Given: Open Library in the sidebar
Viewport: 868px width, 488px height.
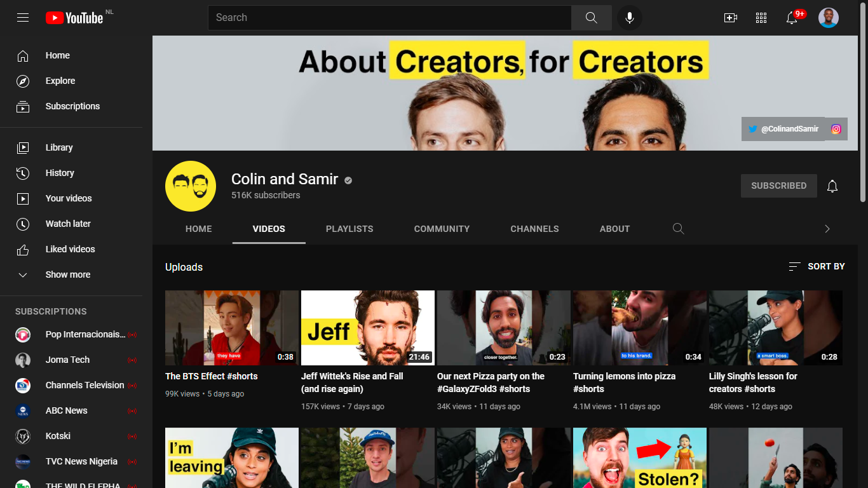Looking at the screenshot, I should (x=71, y=147).
